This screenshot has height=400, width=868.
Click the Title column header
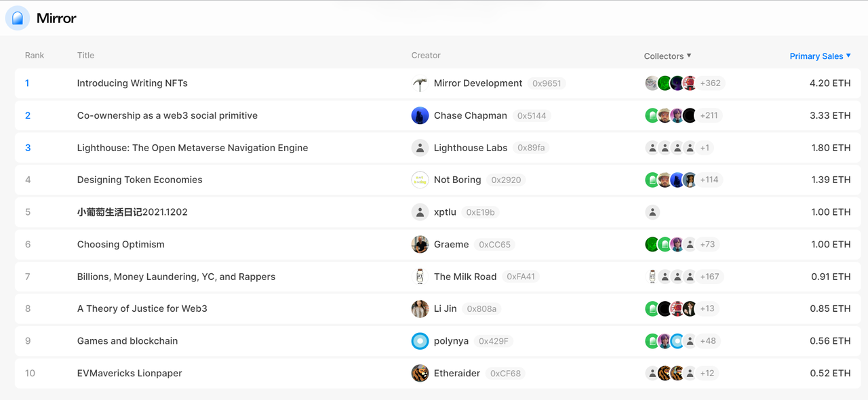pos(85,56)
